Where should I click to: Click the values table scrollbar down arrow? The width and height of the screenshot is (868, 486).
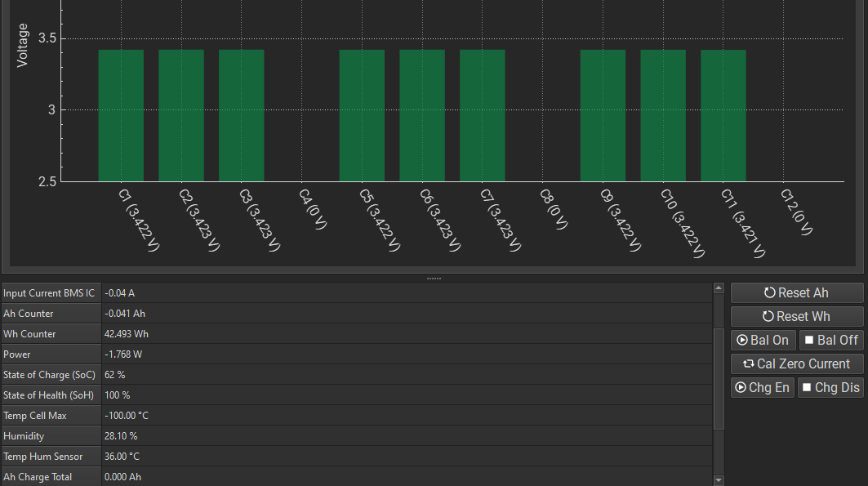[x=719, y=480]
